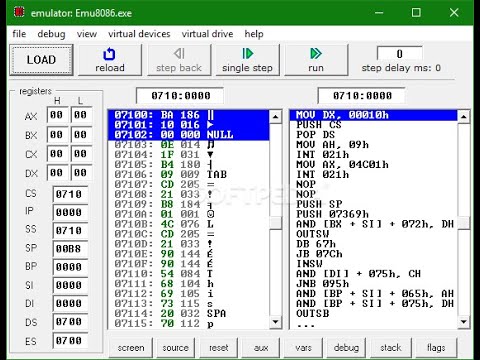Click the bottom debug button

click(x=346, y=348)
